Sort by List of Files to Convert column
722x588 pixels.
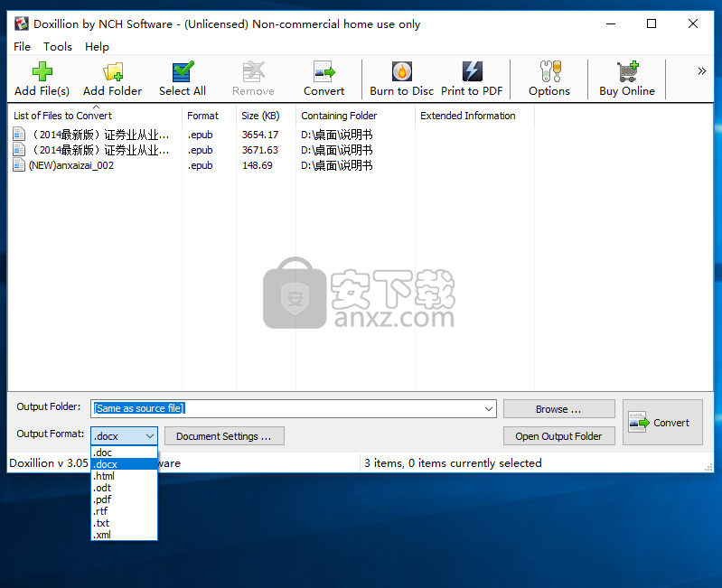pos(95,116)
